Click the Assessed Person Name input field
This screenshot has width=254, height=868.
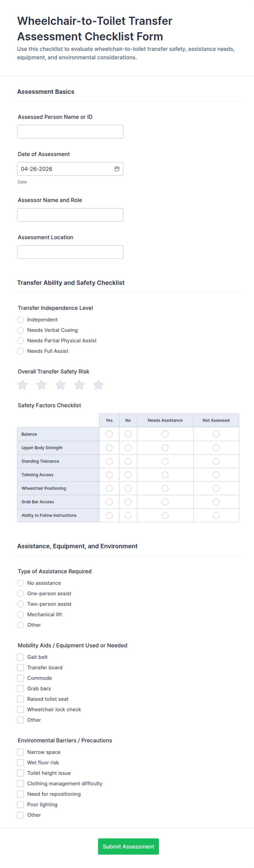[x=70, y=131]
